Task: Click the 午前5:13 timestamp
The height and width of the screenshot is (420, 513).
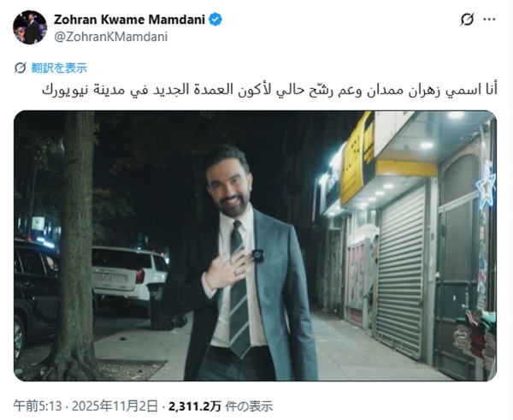Action: [x=38, y=406]
